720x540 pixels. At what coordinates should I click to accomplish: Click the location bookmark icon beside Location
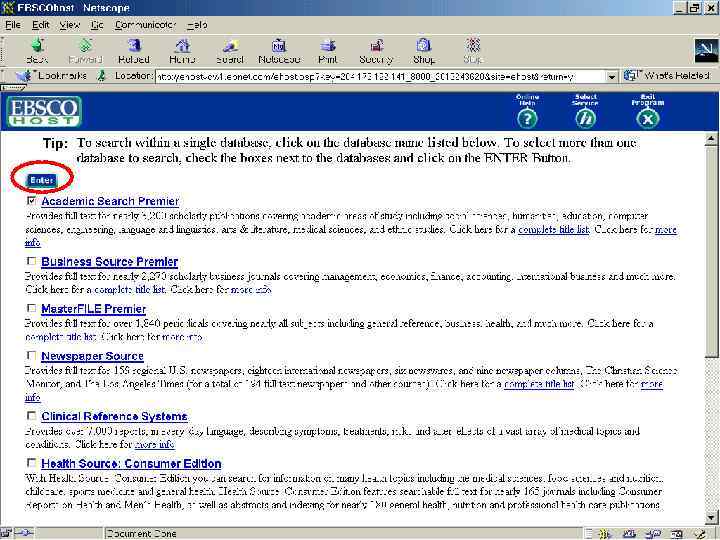click(x=102, y=76)
